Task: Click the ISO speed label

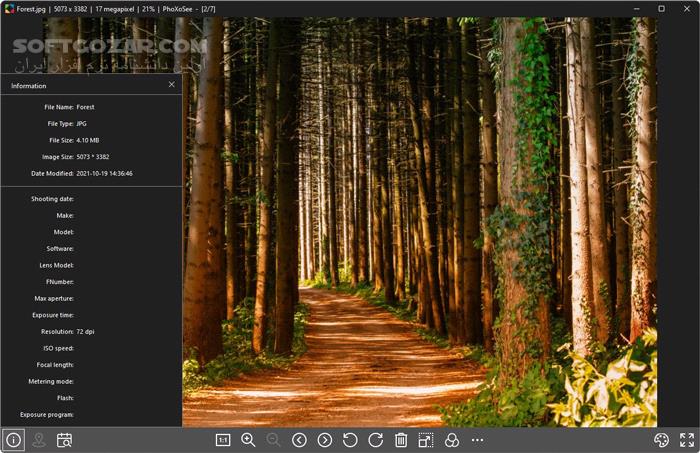Action: 58,348
